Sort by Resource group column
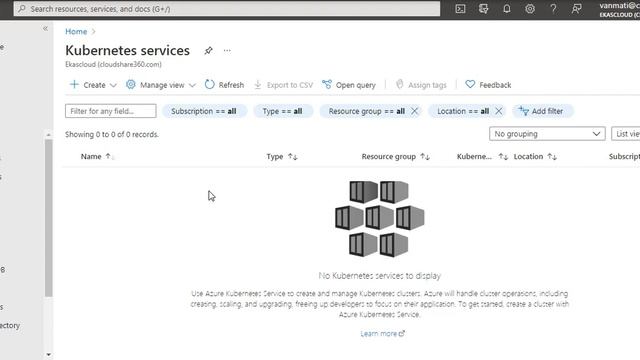Image resolution: width=640 pixels, height=360 pixels. [396, 157]
